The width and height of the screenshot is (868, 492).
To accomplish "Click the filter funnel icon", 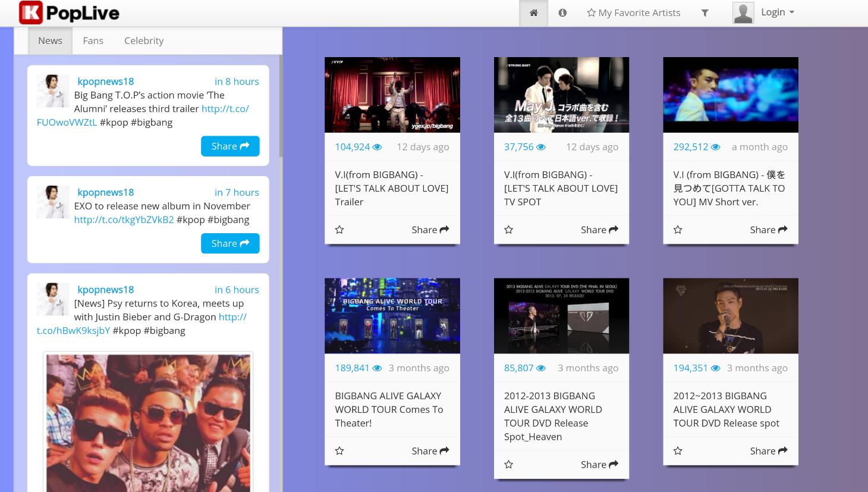I will click(705, 13).
